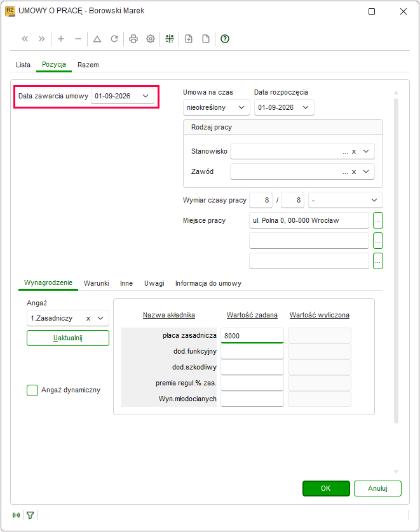
Task: Click scrollbar up arrow at top
Action: (x=396, y=93)
